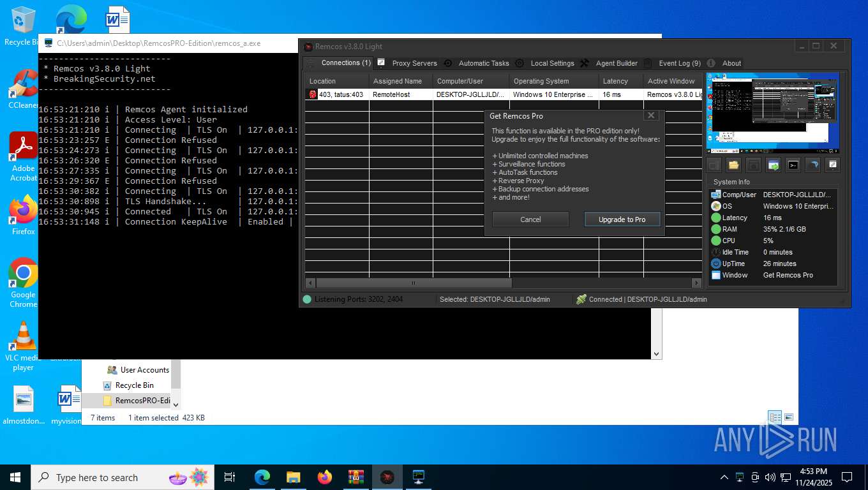Switch to large icons view in Explorer window
868x490 pixels.
coord(789,417)
